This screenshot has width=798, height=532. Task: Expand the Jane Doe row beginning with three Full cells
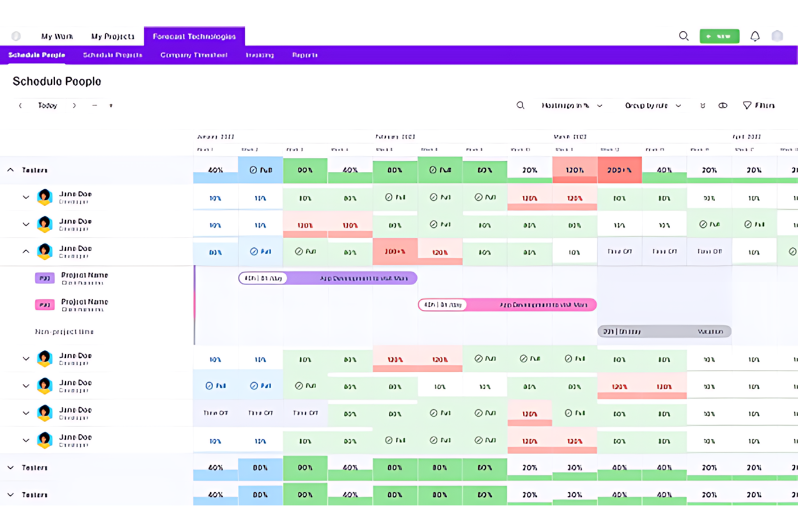pyautogui.click(x=26, y=386)
